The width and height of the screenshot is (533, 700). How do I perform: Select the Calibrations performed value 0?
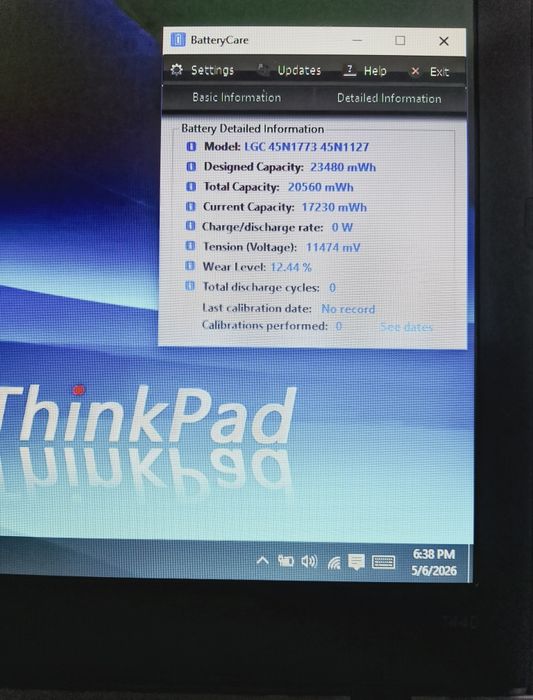[339, 326]
